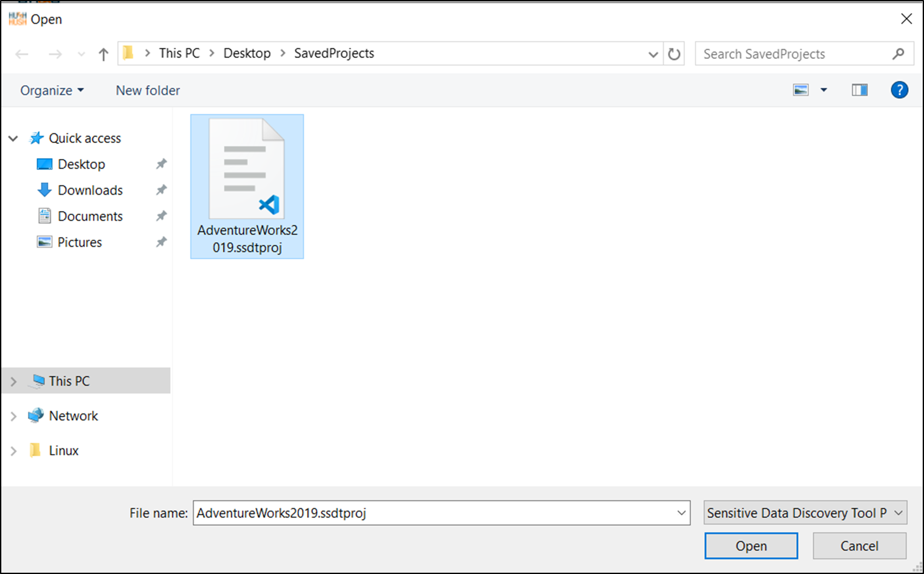Open Pictures in Quick access
This screenshot has width=924, height=574.
[x=80, y=242]
